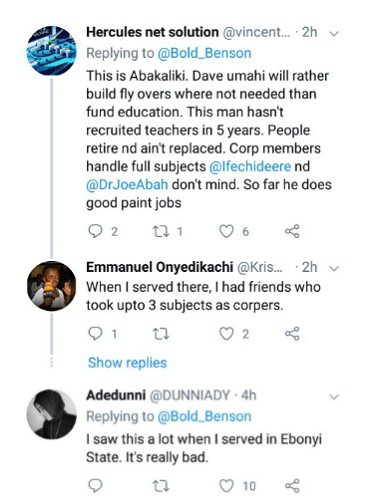Reply to Emmanuel Onyedikachi's tweet

[x=95, y=334]
